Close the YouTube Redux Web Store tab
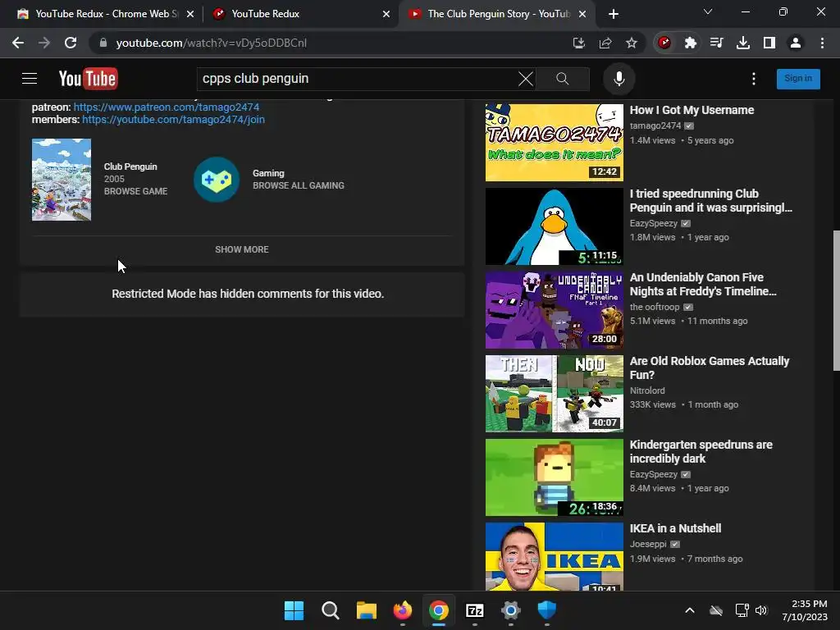The width and height of the screenshot is (840, 630). click(x=190, y=14)
